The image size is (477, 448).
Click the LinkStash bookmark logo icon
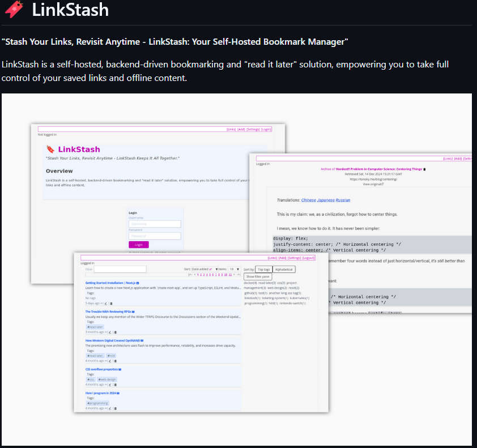pos(14,10)
